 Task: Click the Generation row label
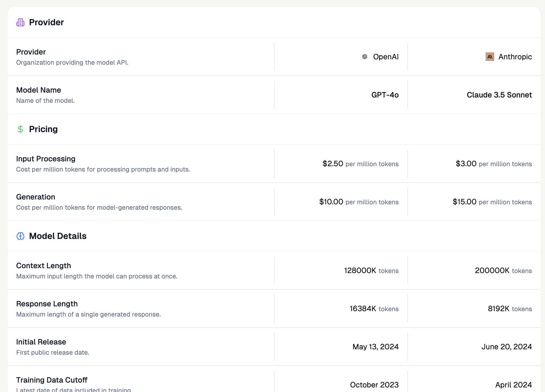35,197
